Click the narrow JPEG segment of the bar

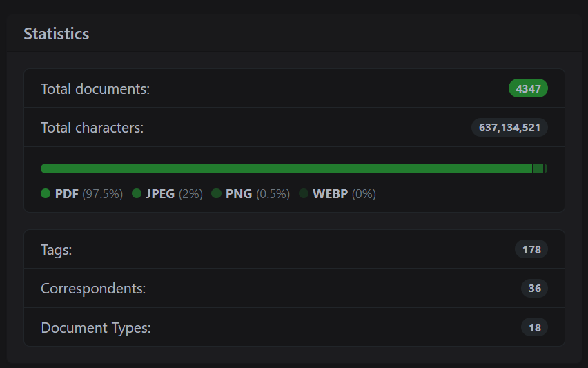click(538, 168)
